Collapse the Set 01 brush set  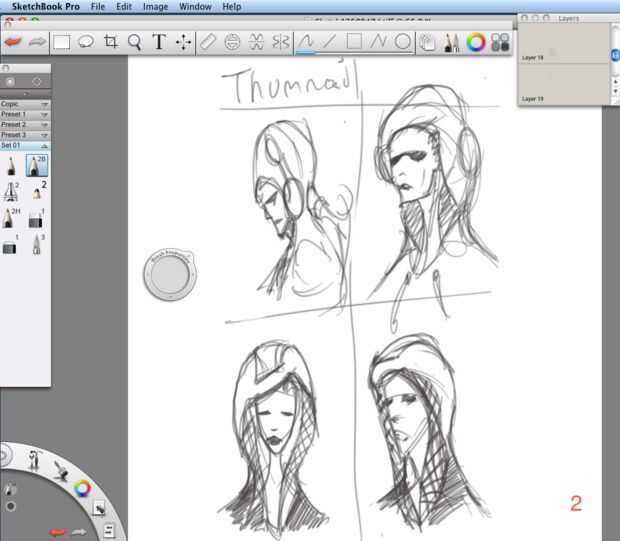(x=25, y=146)
